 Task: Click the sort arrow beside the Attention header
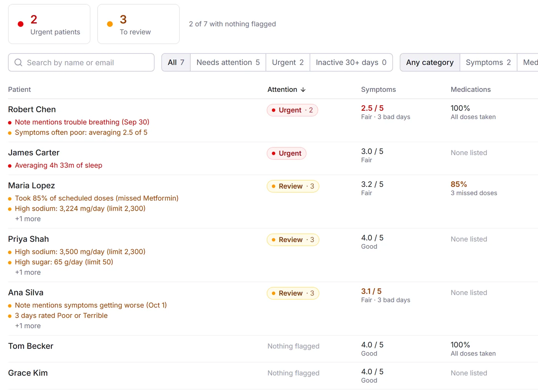(x=303, y=90)
